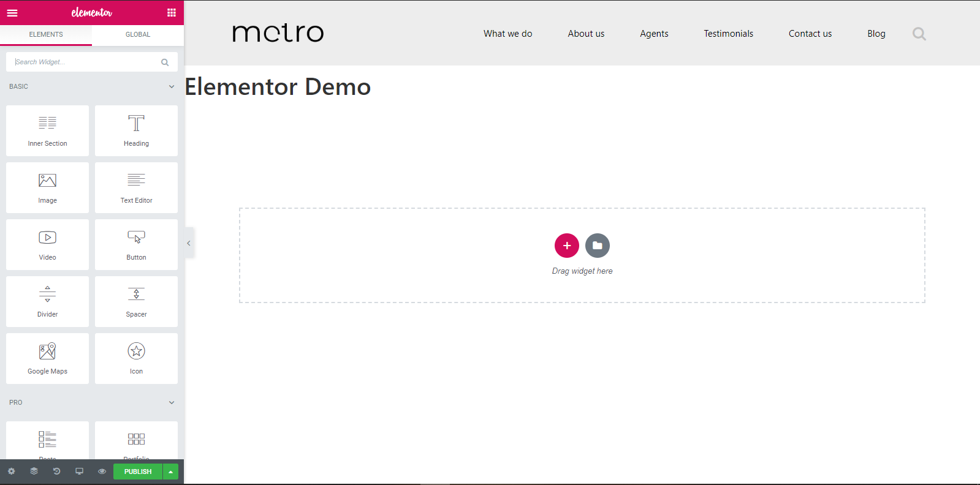This screenshot has height=485, width=980.
Task: Preview changes with the eye icon
Action: (x=102, y=472)
